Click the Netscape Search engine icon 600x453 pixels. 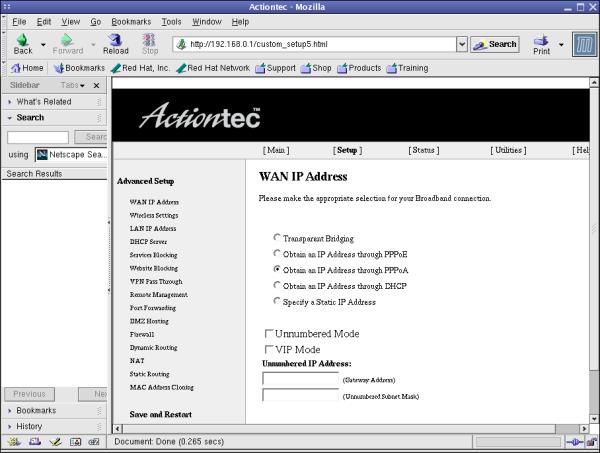[x=42, y=155]
